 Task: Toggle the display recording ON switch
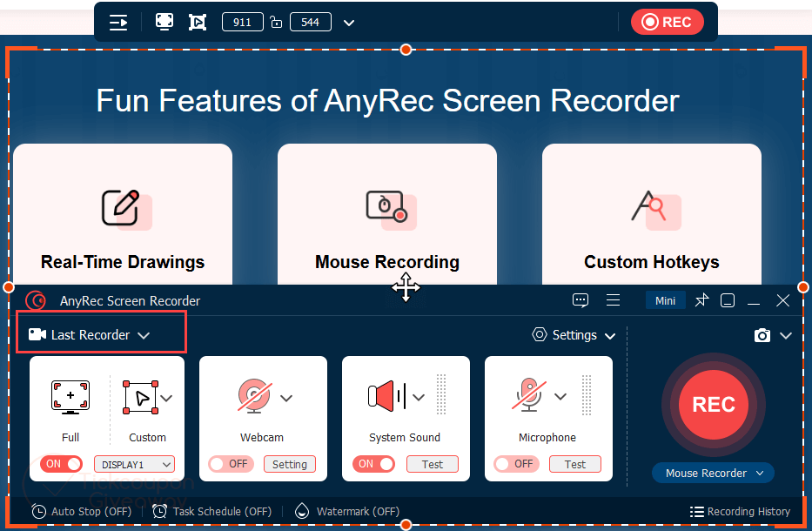61,464
